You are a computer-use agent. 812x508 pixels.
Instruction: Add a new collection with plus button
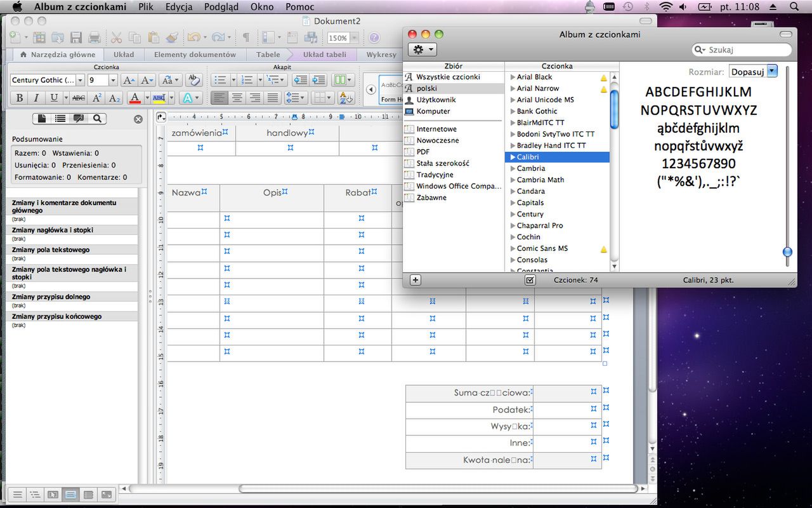click(x=416, y=280)
